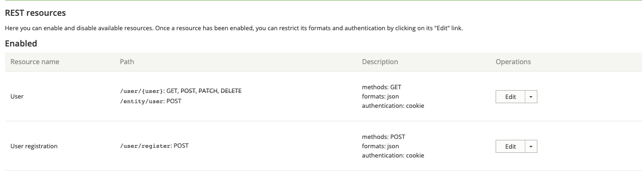Select the /user/register POST path
Screen dimensions: 644x171
pyautogui.click(x=154, y=146)
